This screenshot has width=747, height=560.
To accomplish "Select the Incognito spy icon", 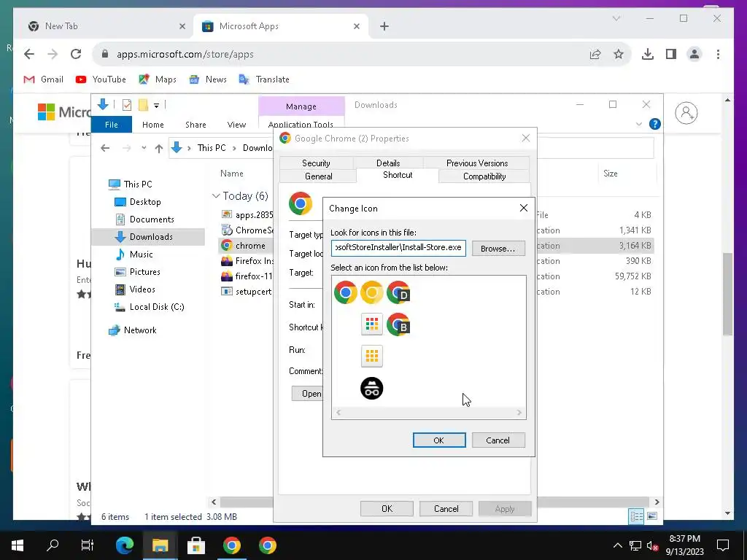I will coord(371,388).
